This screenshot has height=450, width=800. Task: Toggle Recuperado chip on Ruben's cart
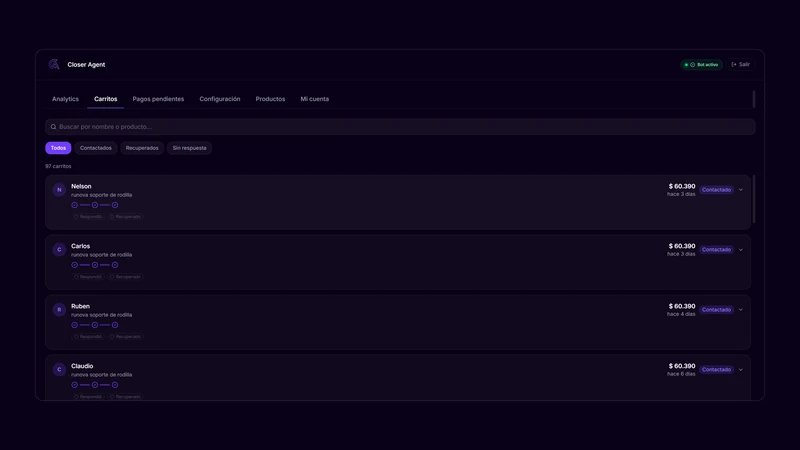pos(126,337)
